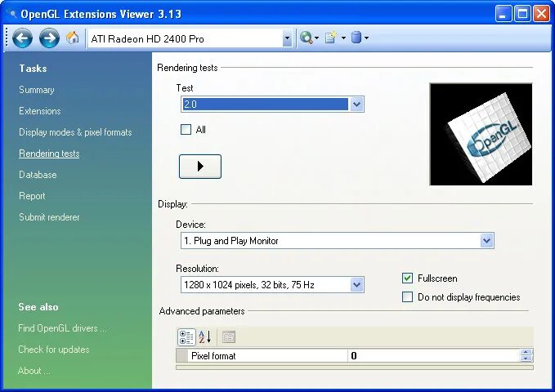Switch property grid to Categorized view
Screen dimensions: 555x392
[186, 336]
